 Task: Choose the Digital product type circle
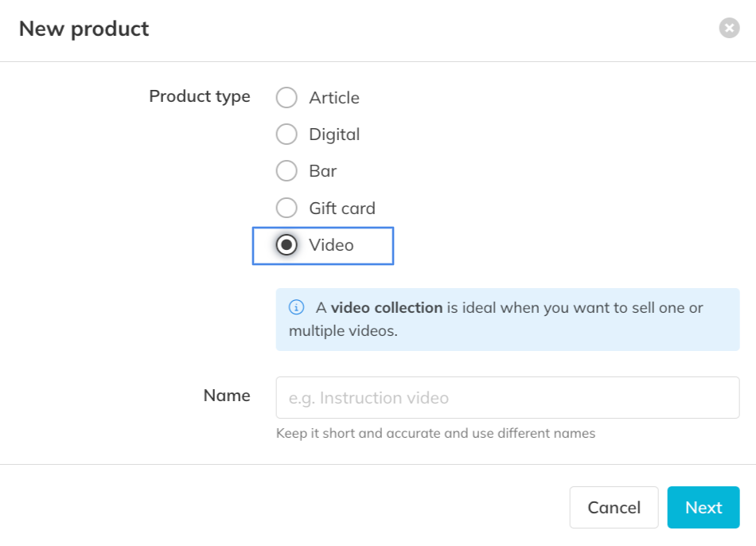(286, 135)
